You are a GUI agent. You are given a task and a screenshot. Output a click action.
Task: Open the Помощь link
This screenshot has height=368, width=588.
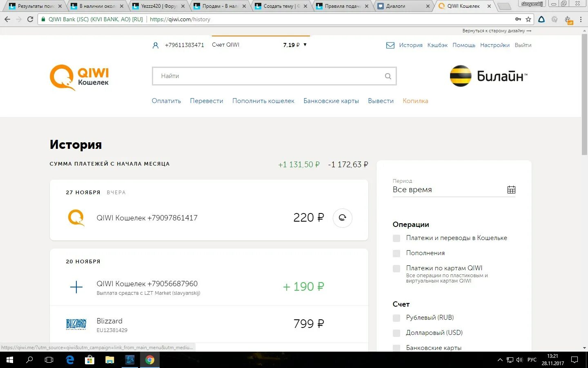[x=464, y=45]
